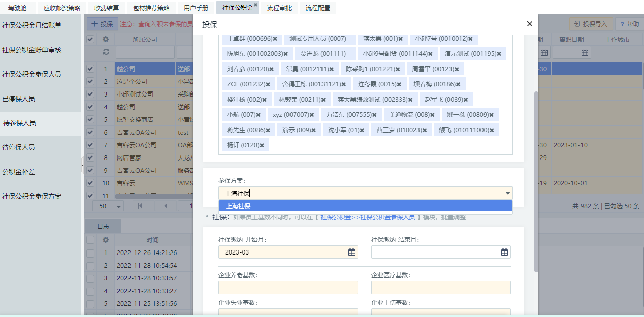The width and height of the screenshot is (644, 317).
Task: Uncheck the select-all checkbox in main table
Action: 90,39
